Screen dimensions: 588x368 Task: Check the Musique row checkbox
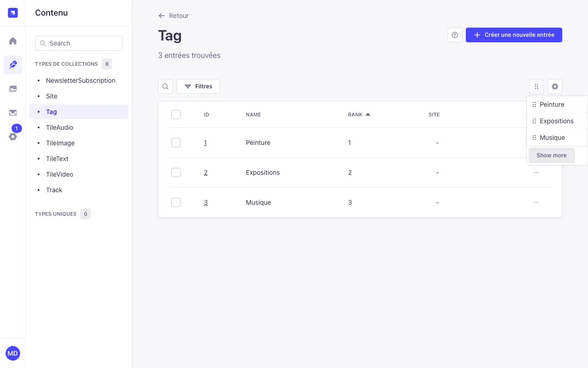click(x=176, y=202)
